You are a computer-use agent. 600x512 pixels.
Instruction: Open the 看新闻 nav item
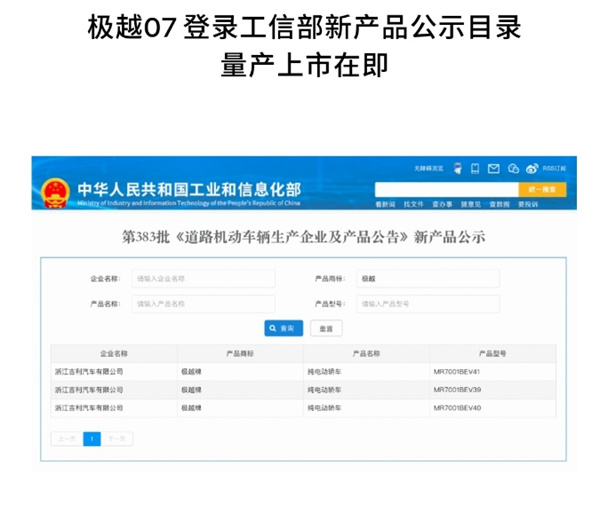click(385, 204)
